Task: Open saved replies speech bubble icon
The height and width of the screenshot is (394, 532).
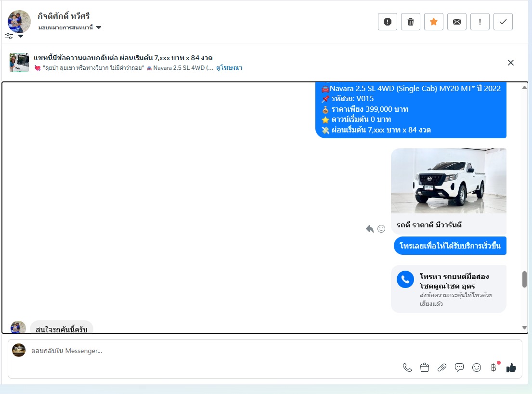Action: [x=459, y=368]
